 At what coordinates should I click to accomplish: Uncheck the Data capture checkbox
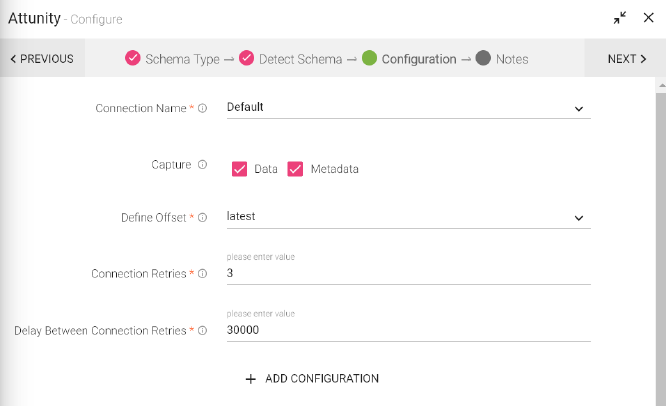click(239, 169)
